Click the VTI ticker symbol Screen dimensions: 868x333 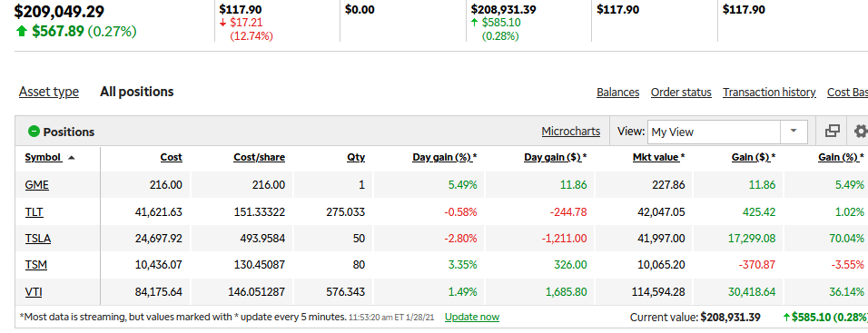pos(34,292)
